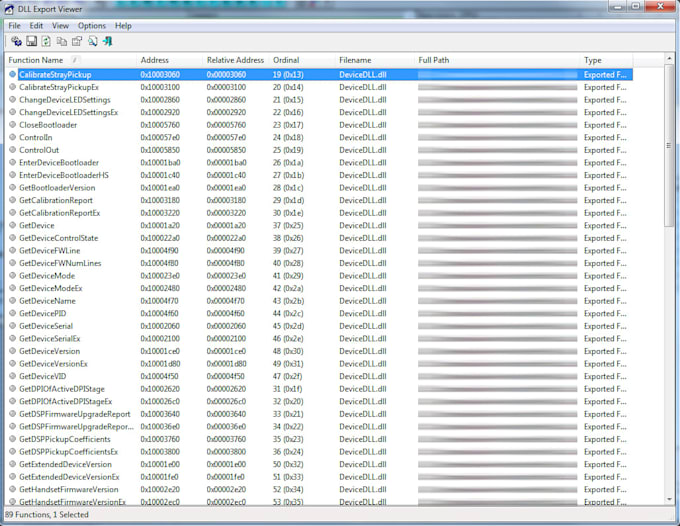Image resolution: width=680 pixels, height=526 pixels.
Task: Click the Find toolbar icon
Action: [x=92, y=41]
